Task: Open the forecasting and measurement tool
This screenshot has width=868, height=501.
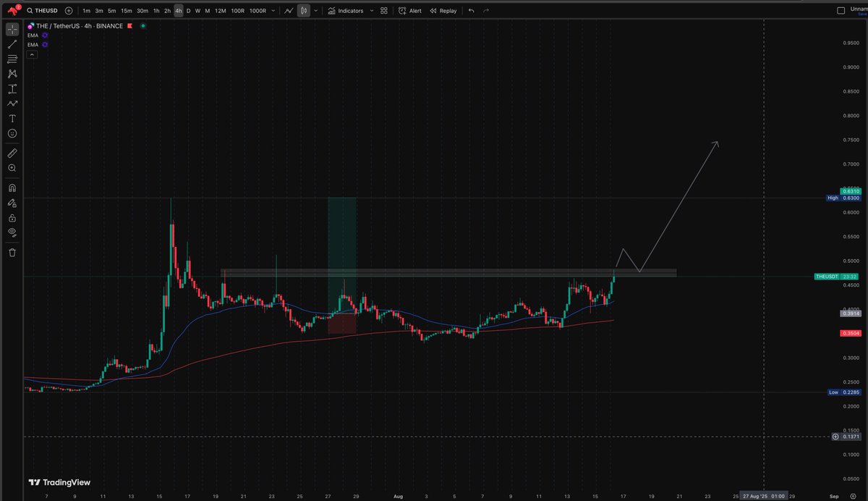Action: (x=12, y=89)
